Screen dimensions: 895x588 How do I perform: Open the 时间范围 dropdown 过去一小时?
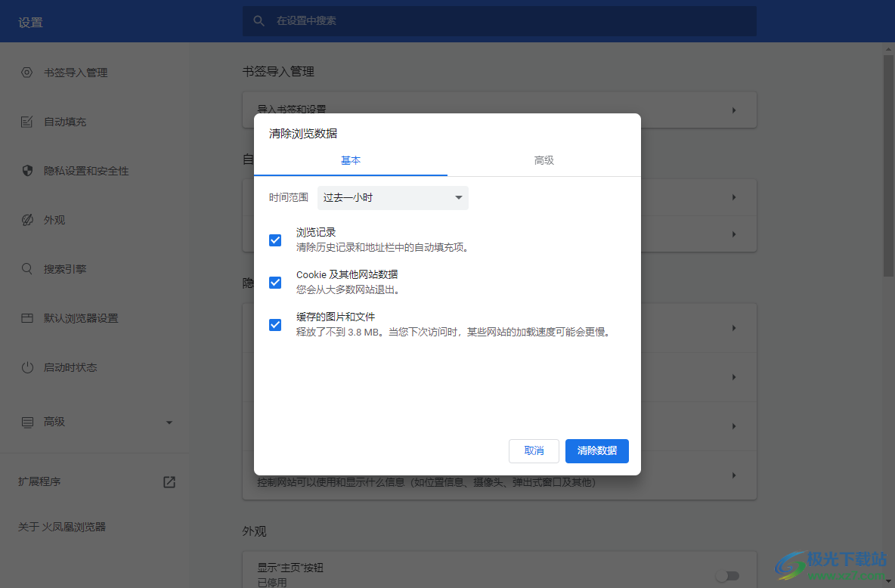[393, 197]
